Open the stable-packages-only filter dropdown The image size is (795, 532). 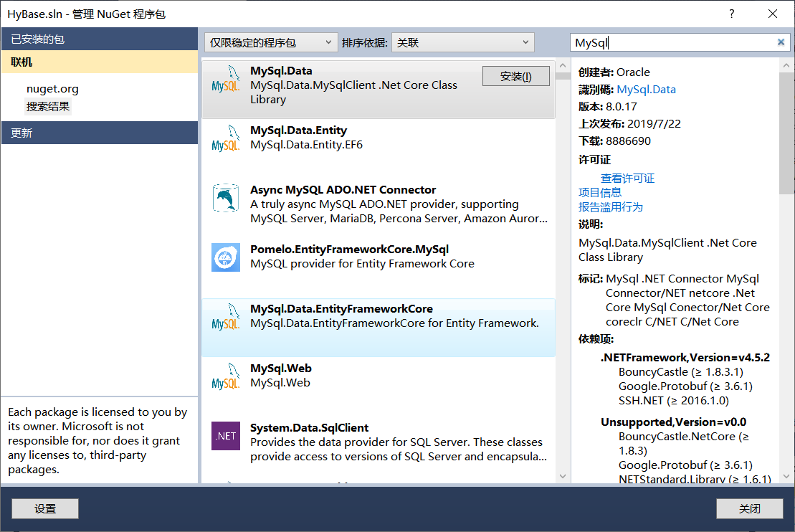pos(271,42)
